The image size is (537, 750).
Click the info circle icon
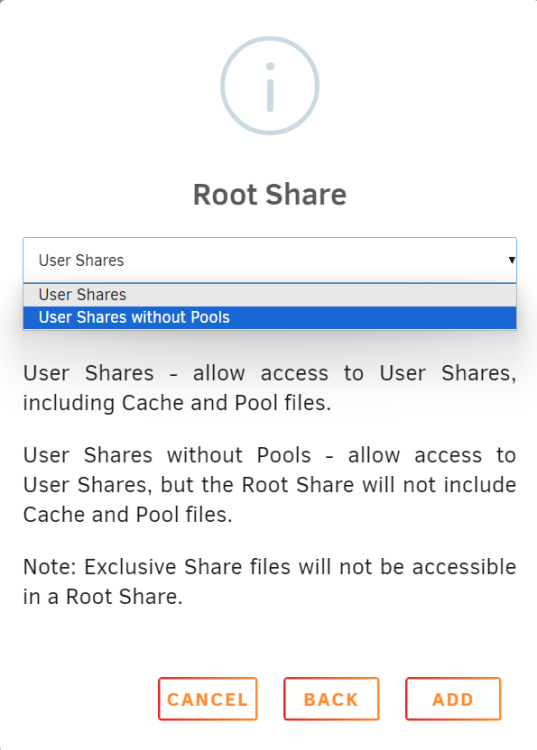[x=270, y=86]
